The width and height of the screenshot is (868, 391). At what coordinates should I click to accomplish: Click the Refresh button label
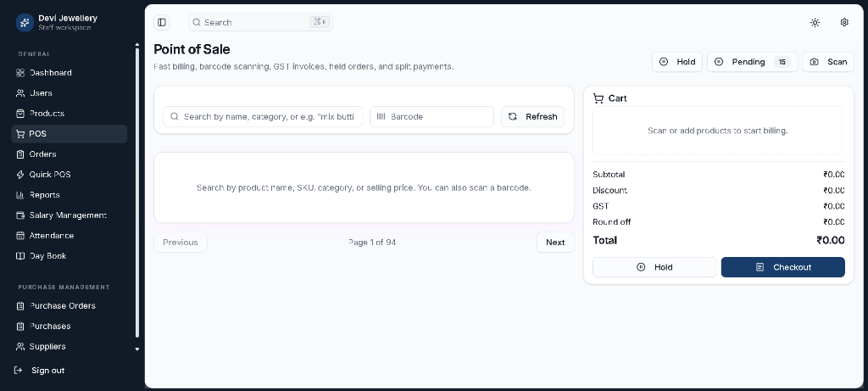point(542,116)
